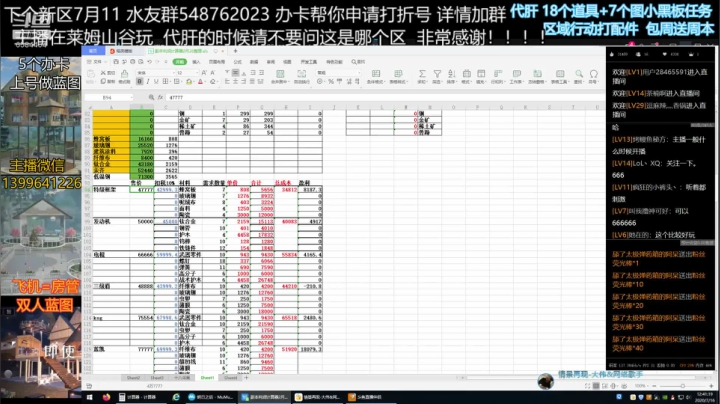
Task: Open the 插入 ribbon tab
Action: [196, 62]
